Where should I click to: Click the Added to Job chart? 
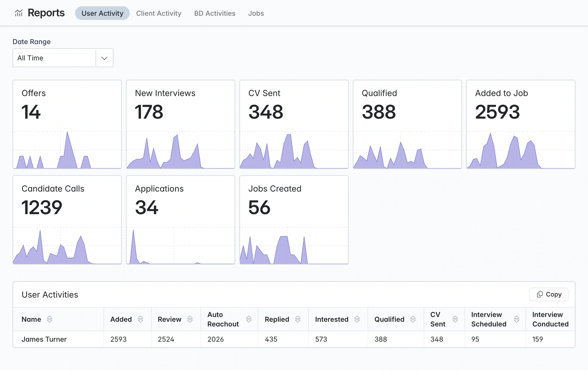click(x=521, y=150)
